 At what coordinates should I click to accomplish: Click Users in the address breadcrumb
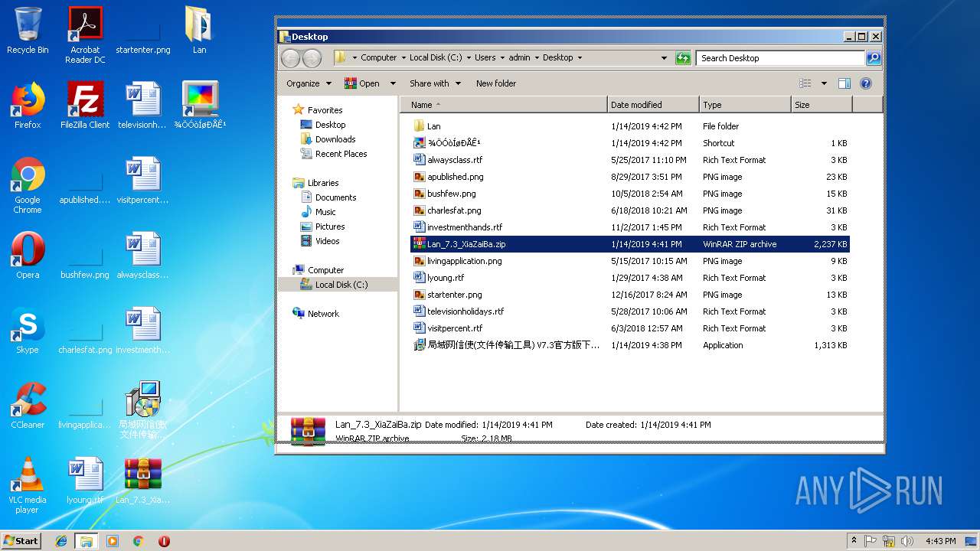pyautogui.click(x=485, y=57)
